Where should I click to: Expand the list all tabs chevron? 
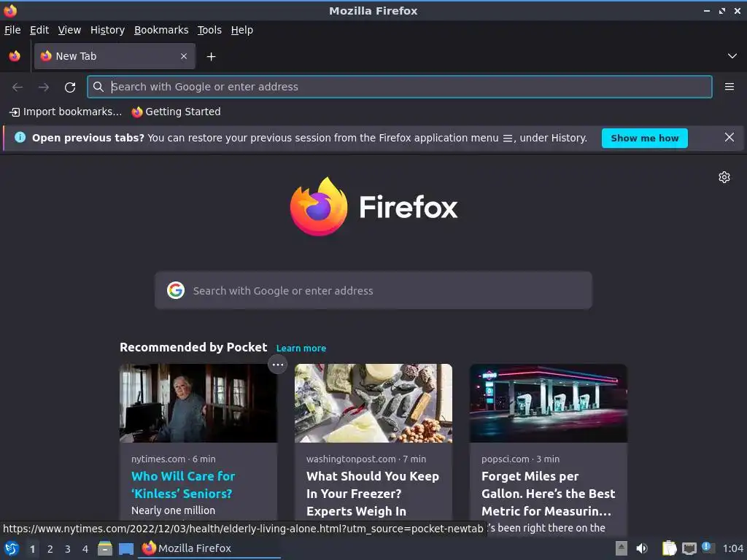coord(732,56)
